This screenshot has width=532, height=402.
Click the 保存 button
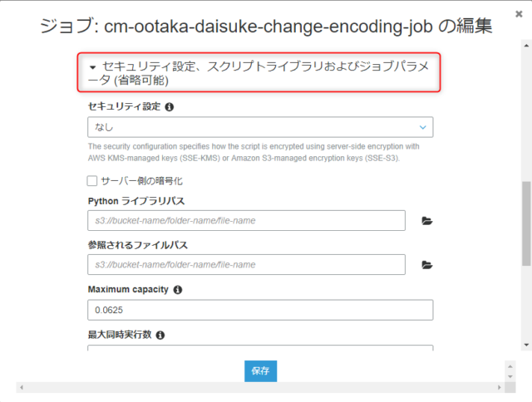click(x=260, y=371)
